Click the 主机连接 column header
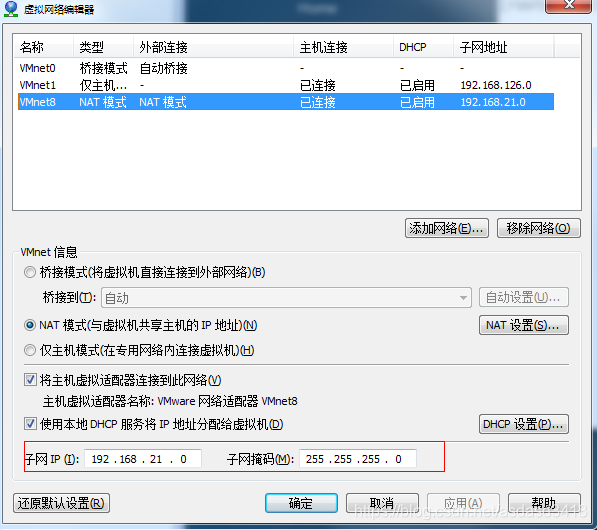The height and width of the screenshot is (530, 597). point(343,47)
